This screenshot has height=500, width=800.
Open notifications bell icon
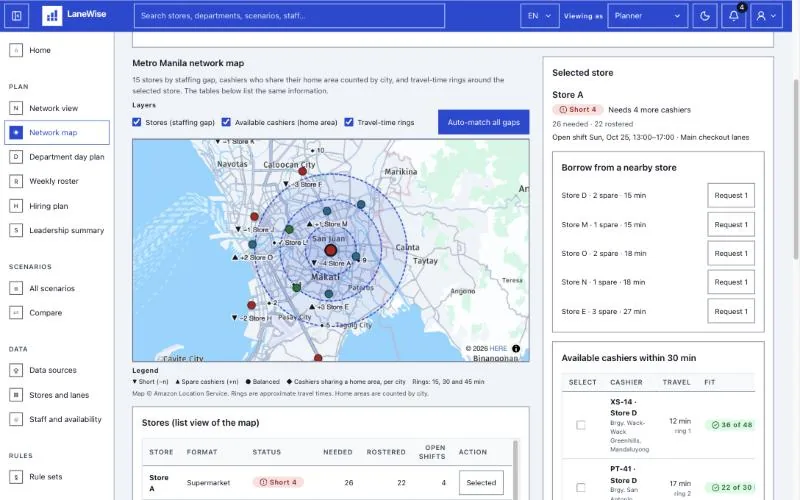(x=734, y=16)
